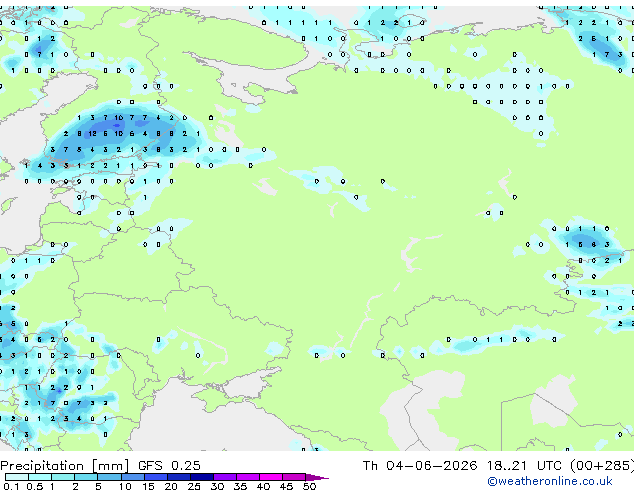Select the 5–10 mm legend color box

point(109,477)
